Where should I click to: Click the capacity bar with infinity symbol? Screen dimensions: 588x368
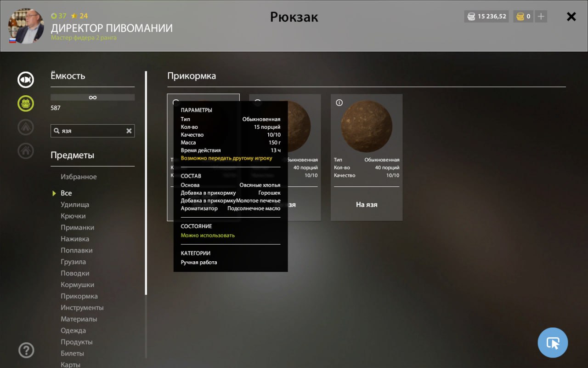pyautogui.click(x=92, y=98)
